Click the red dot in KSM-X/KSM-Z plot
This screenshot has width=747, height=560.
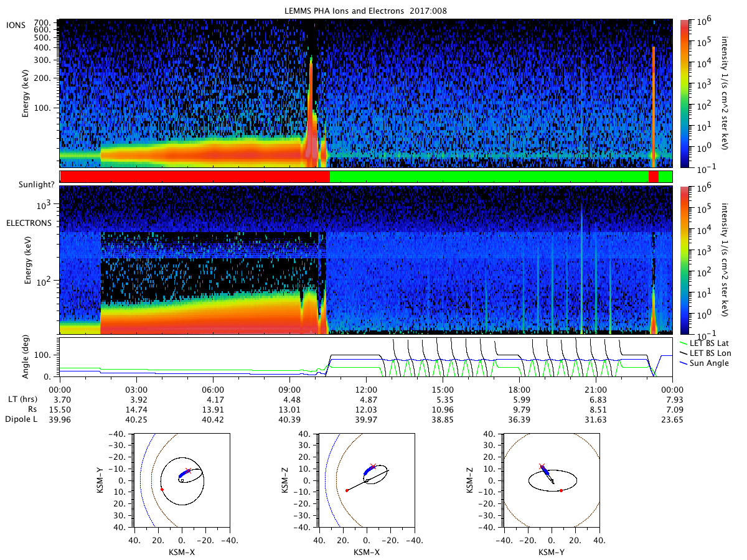pyautogui.click(x=347, y=490)
